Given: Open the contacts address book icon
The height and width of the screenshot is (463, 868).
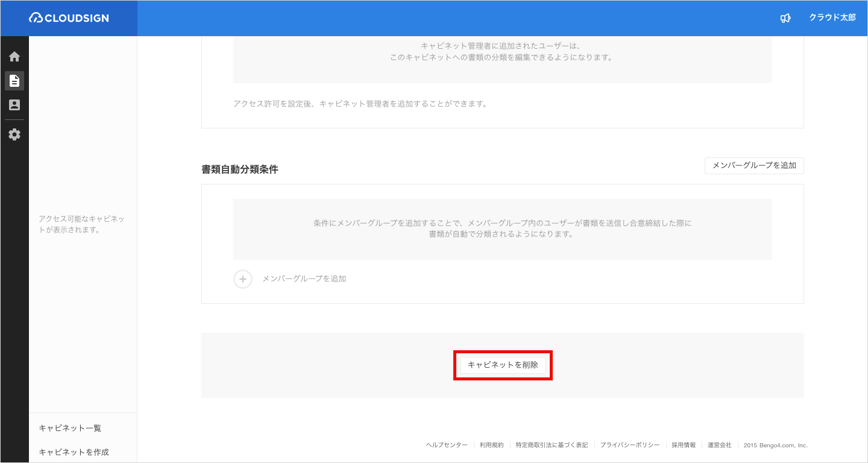Looking at the screenshot, I should (14, 105).
